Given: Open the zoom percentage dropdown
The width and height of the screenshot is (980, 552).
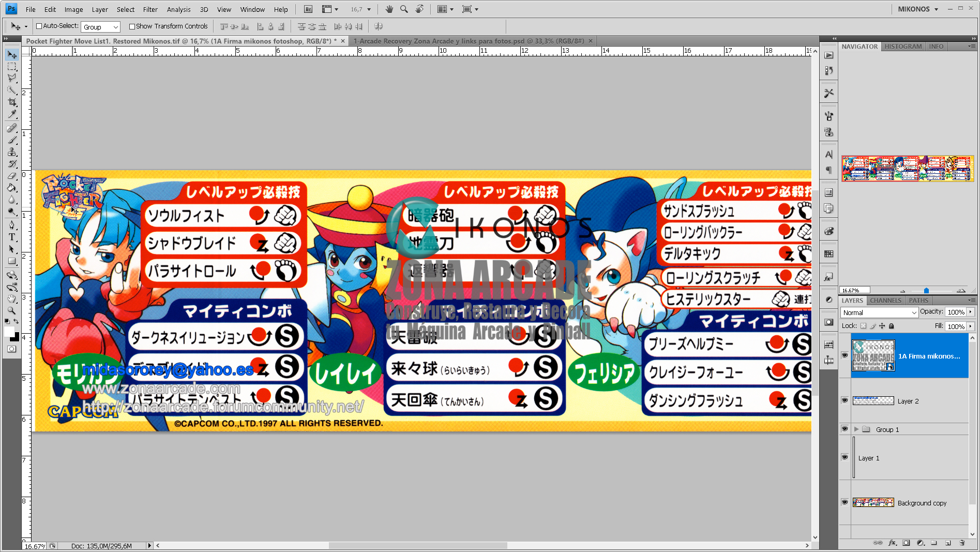Looking at the screenshot, I should [368, 9].
